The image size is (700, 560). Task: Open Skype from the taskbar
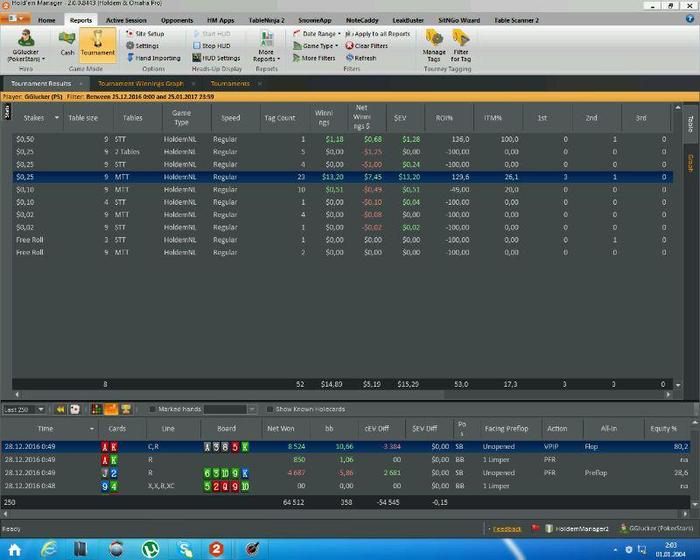184,549
